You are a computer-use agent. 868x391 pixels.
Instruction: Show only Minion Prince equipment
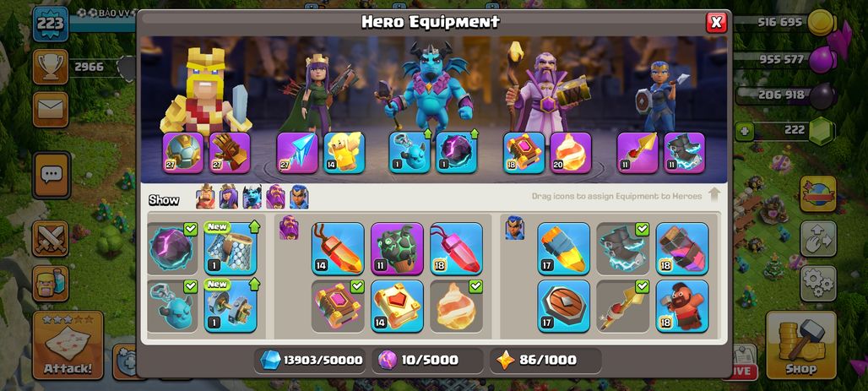(x=252, y=197)
